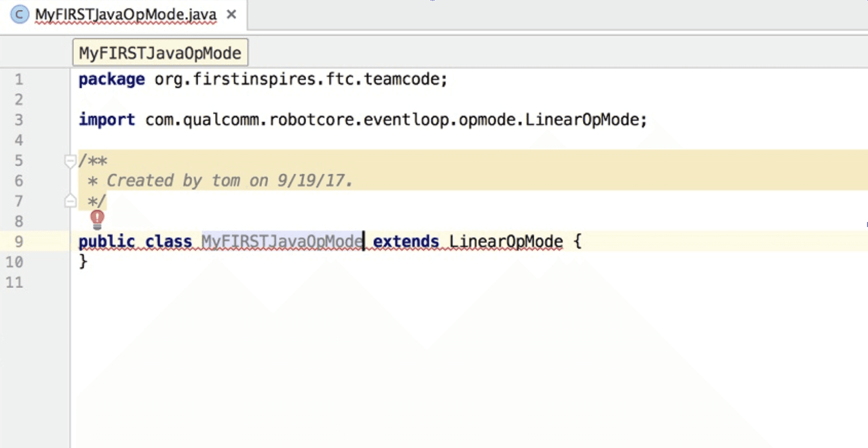Viewport: 868px width, 448px height.
Task: Click the '/**' comment start on line 5
Action: (x=93, y=161)
